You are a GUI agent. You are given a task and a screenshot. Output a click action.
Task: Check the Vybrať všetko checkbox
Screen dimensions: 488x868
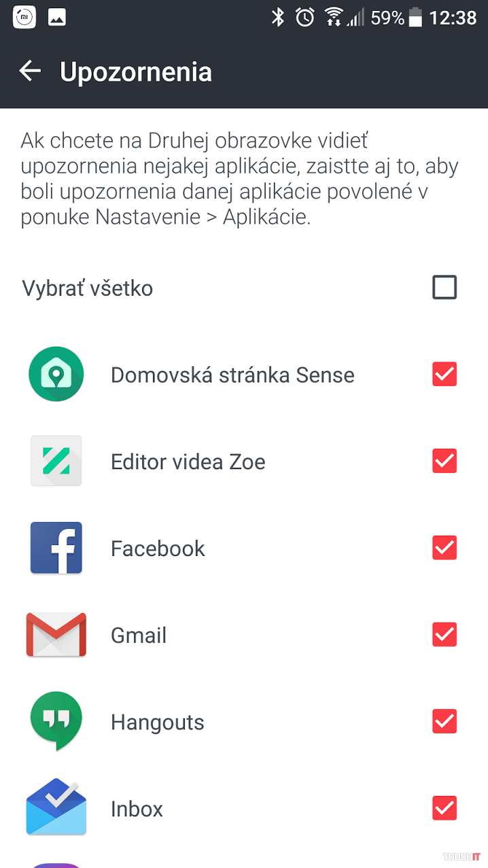(x=445, y=288)
